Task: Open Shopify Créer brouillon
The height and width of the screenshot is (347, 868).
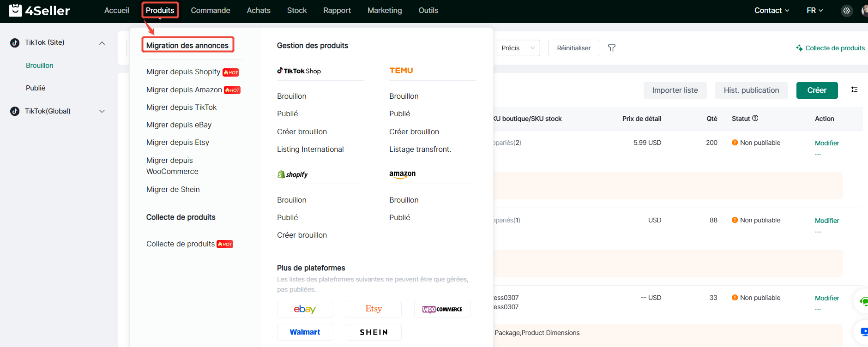Action: pyautogui.click(x=302, y=235)
